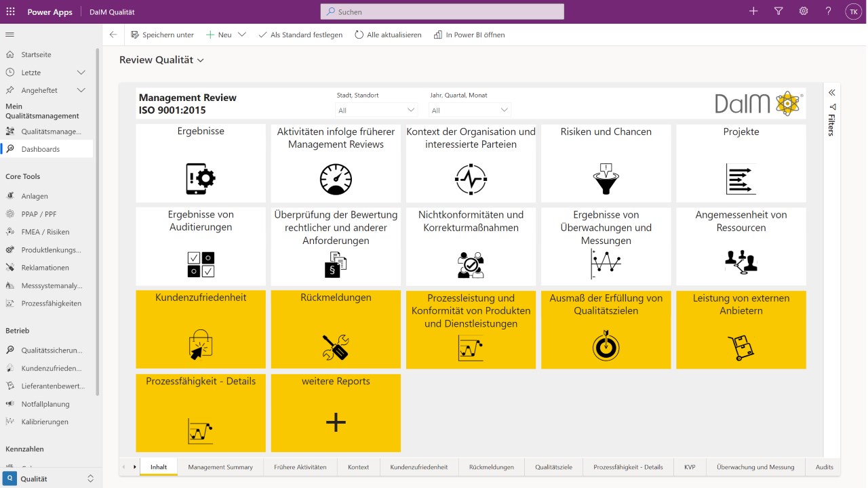This screenshot has height=488, width=868.
Task: Click the Prozessfähigkeit - Details chart icon
Action: [x=201, y=431]
